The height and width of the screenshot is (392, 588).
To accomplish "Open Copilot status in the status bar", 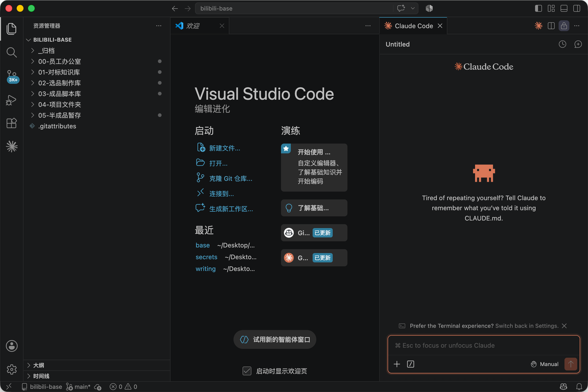I will [x=563, y=387].
